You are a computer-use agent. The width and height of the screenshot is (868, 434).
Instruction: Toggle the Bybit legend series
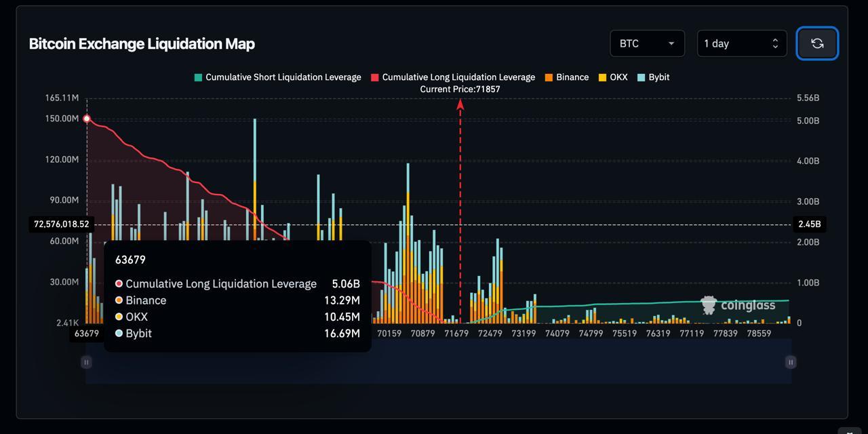pyautogui.click(x=653, y=77)
